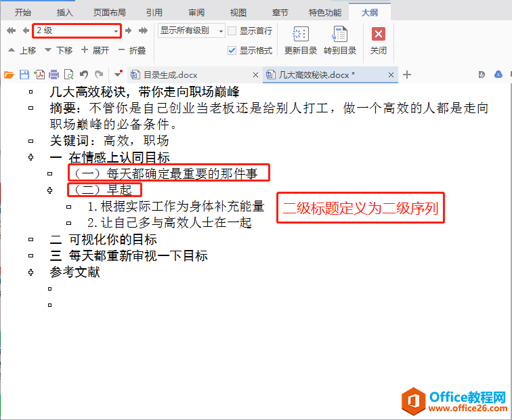
Task: Select the 大纲 ribbon tab
Action: click(370, 13)
